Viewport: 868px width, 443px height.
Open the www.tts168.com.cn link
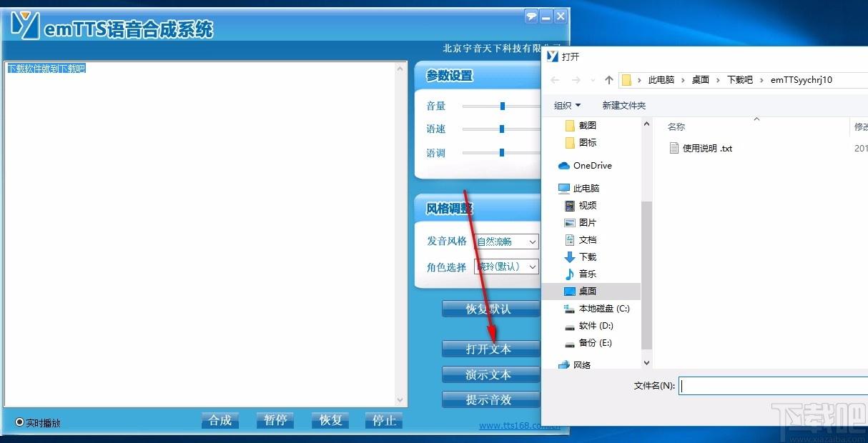[520, 426]
